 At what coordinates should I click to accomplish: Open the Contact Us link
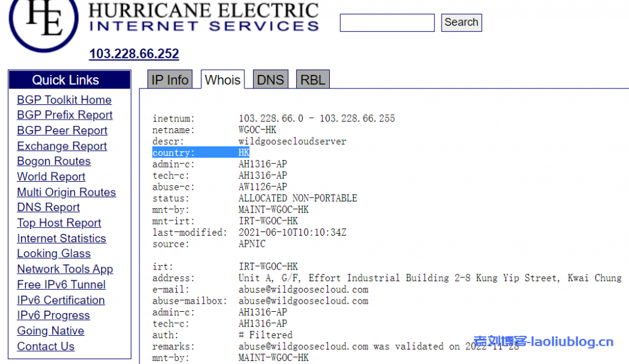point(45,346)
